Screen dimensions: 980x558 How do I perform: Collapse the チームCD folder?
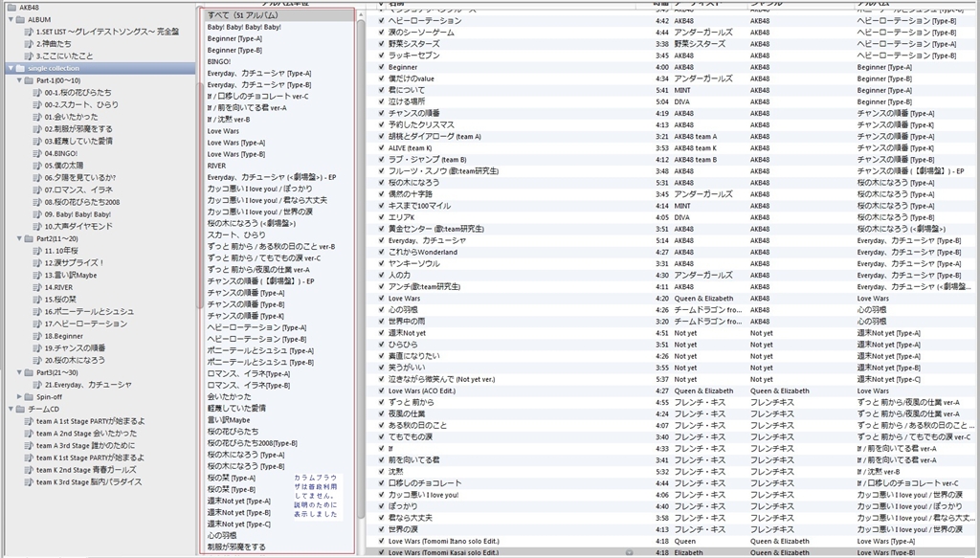(11, 410)
